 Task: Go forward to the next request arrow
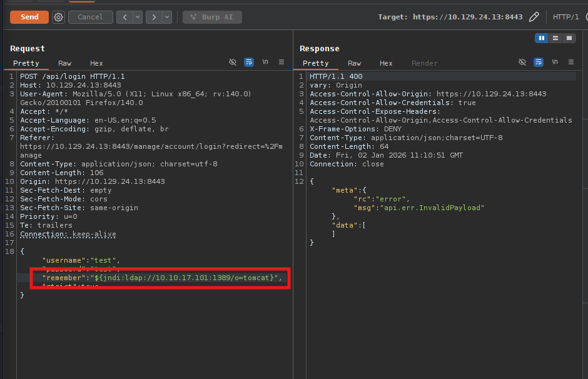(154, 17)
